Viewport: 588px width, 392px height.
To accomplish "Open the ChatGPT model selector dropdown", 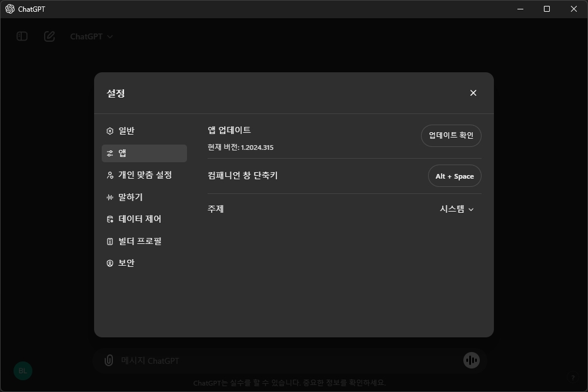I will [92, 36].
